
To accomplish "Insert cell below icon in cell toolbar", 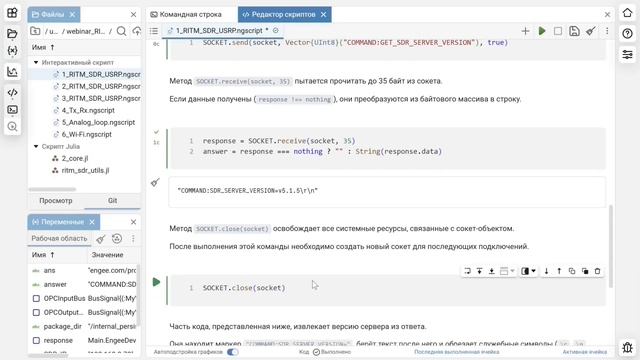I will click(492, 271).
